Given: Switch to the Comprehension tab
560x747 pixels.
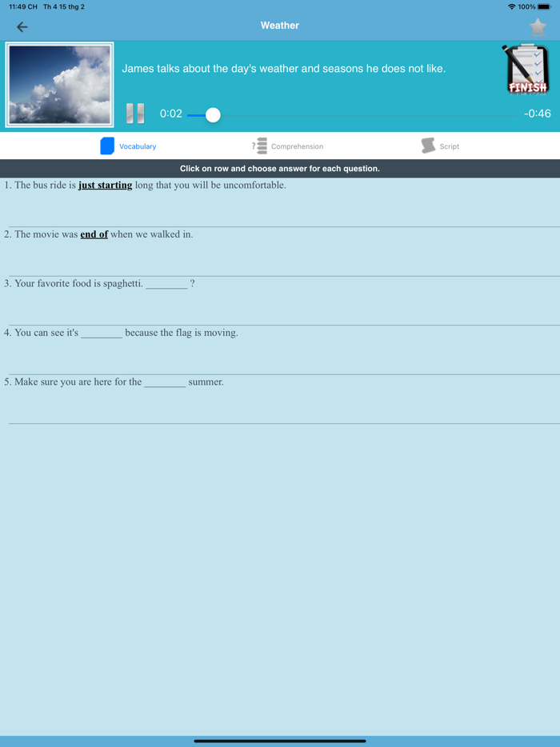Looking at the screenshot, I should click(x=287, y=146).
